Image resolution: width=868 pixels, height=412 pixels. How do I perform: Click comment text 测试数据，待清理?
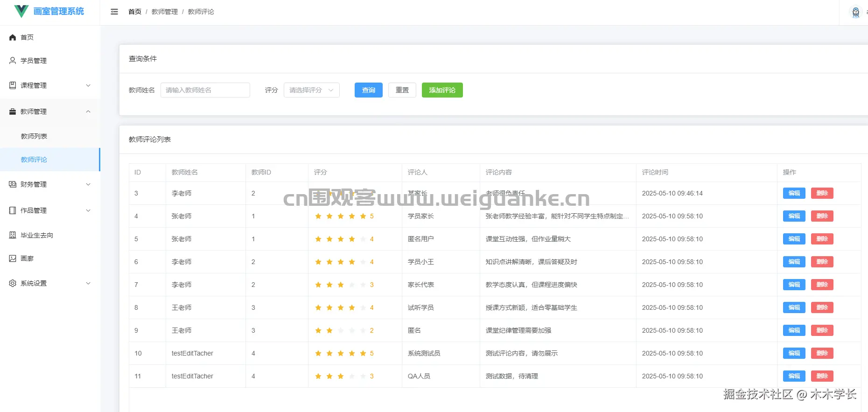pyautogui.click(x=512, y=376)
